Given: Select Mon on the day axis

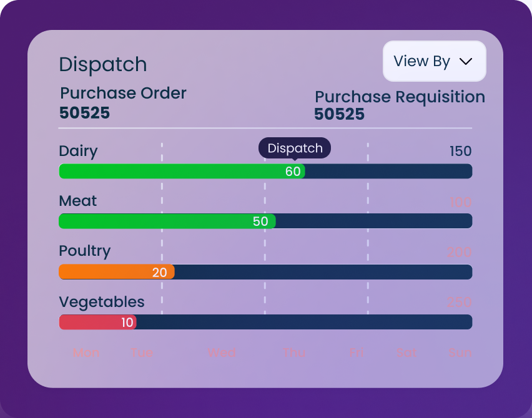Looking at the screenshot, I should click(x=86, y=352).
